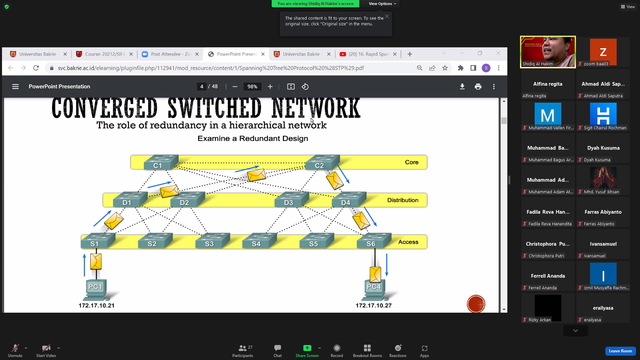Reload the browser page
The image size is (640, 360).
(36, 68)
